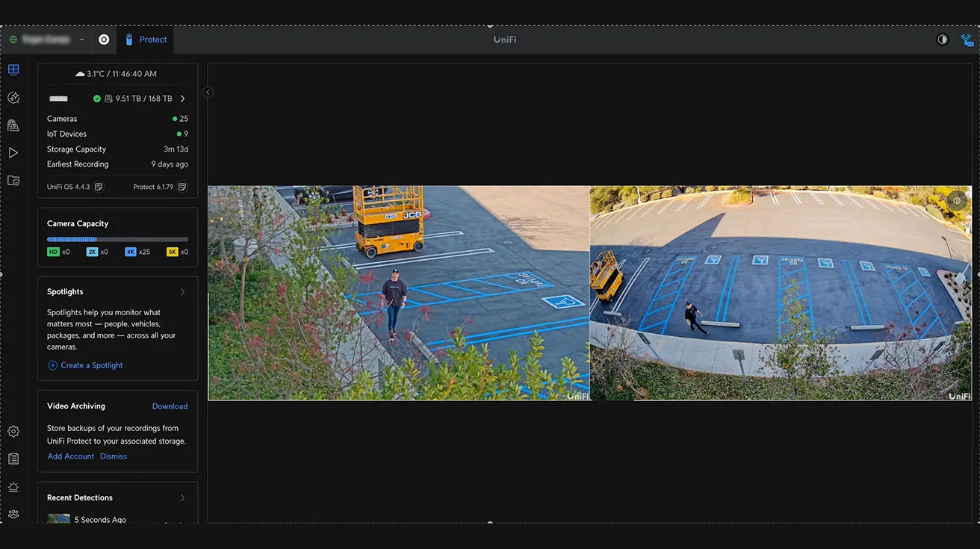980x549 pixels.
Task: Open the dashboard grid view in sidebar
Action: 13,69
